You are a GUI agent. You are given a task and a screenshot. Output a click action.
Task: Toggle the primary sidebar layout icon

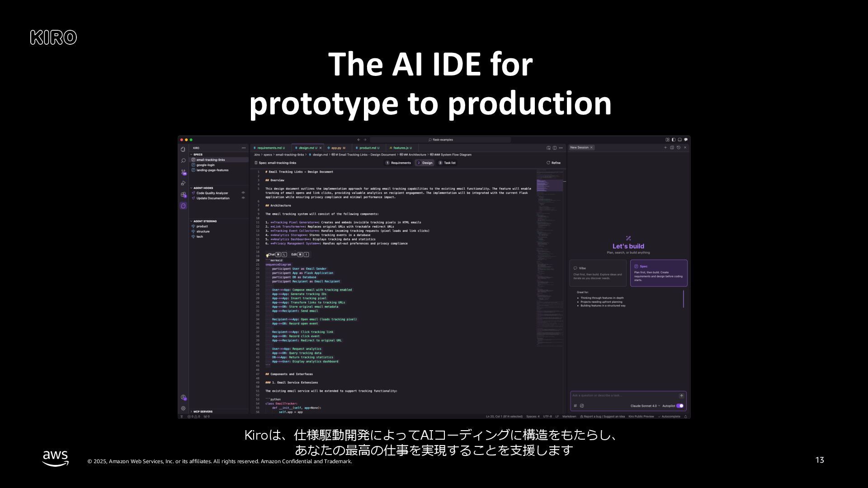(x=674, y=140)
